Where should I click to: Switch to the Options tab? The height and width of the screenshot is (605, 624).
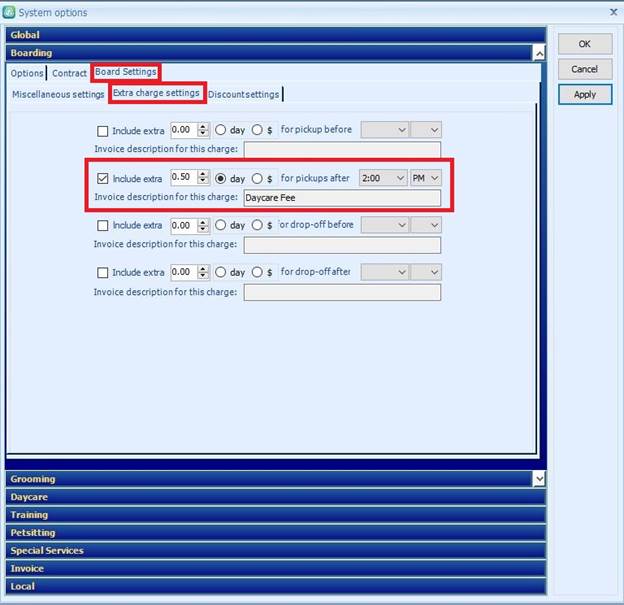pos(27,73)
